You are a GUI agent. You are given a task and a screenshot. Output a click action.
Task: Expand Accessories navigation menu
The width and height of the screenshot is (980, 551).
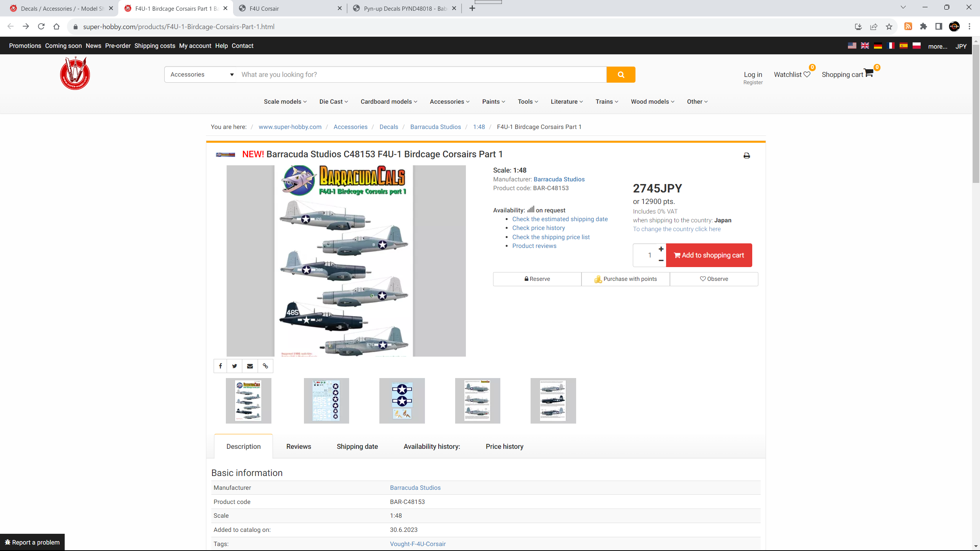tap(449, 101)
